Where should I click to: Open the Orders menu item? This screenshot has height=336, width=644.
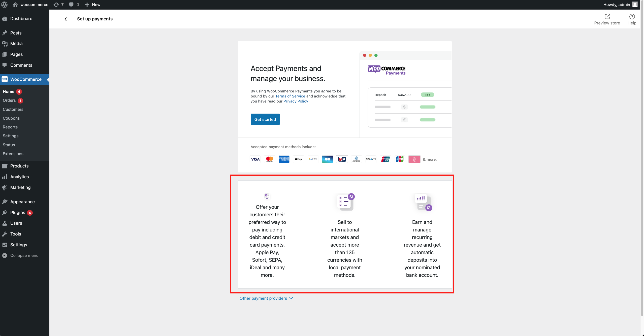(x=9, y=100)
